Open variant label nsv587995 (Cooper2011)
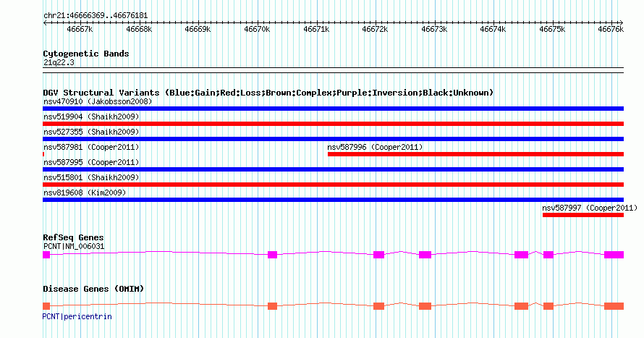644x338 pixels. pos(91,162)
